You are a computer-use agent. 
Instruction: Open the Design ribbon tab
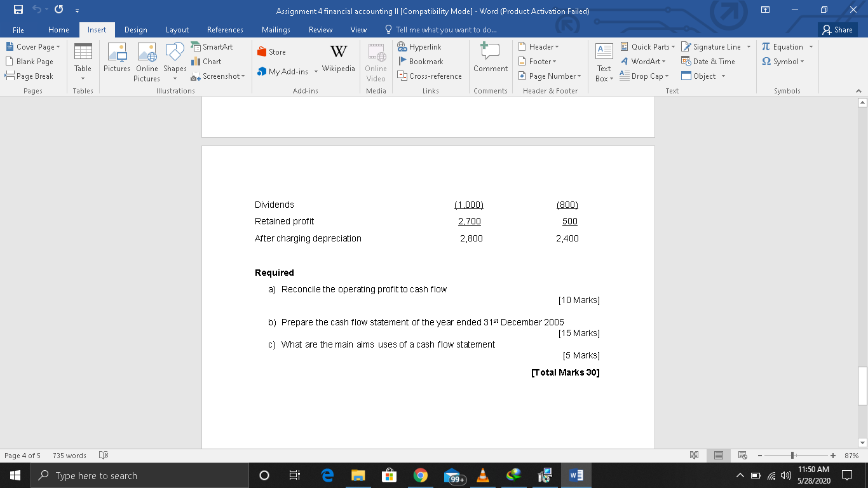click(x=135, y=29)
